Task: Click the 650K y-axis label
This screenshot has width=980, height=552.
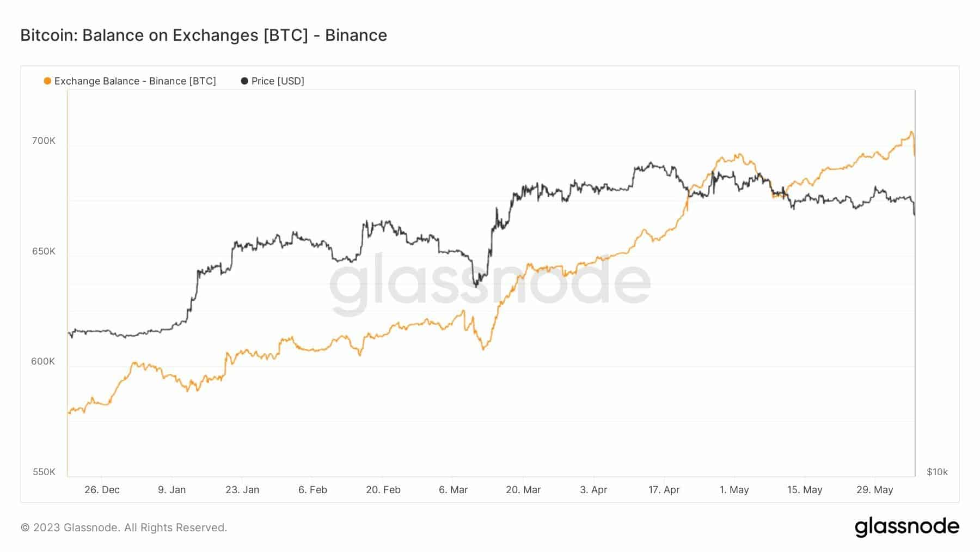Action: tap(44, 251)
